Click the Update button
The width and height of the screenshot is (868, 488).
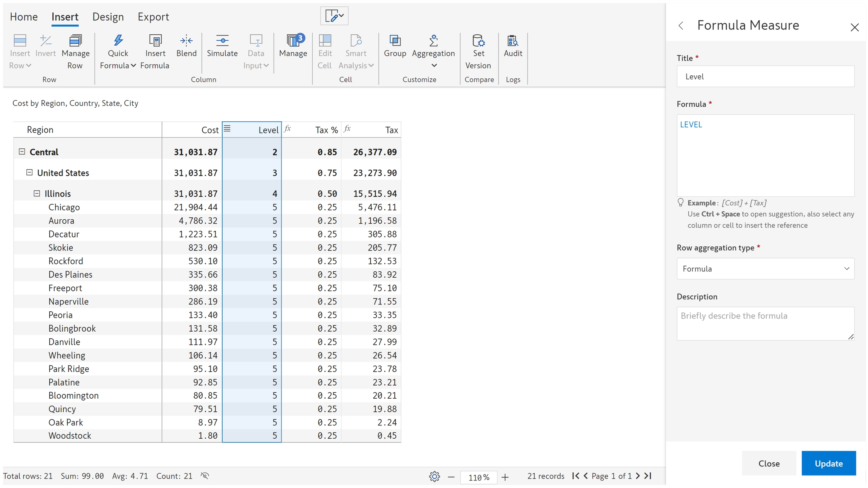point(828,463)
